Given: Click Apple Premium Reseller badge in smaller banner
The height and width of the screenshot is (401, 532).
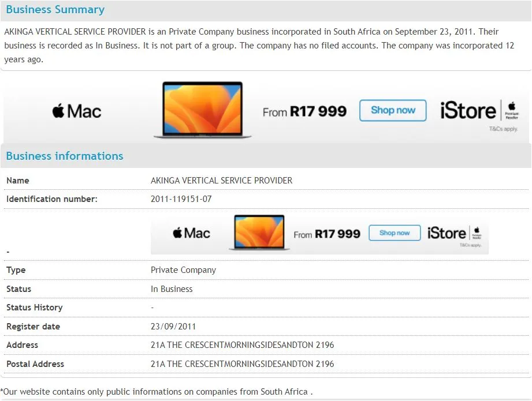Looking at the screenshot, I should point(477,233).
